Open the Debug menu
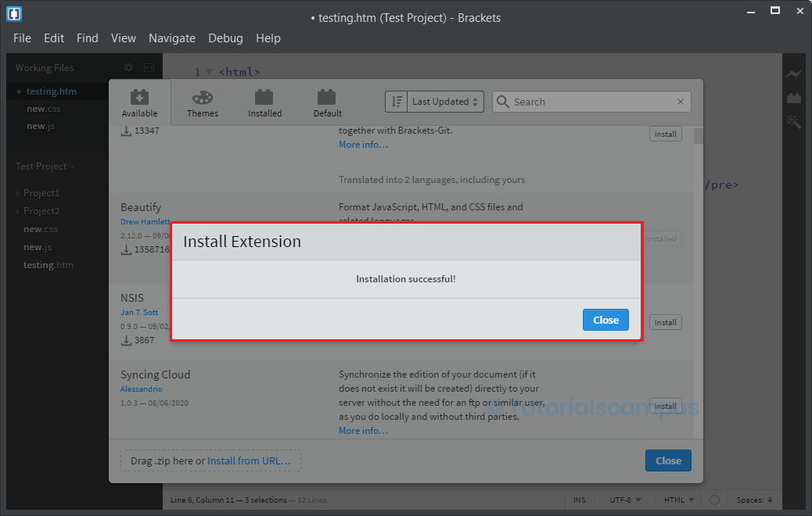The height and width of the screenshot is (516, 812). pyautogui.click(x=225, y=38)
